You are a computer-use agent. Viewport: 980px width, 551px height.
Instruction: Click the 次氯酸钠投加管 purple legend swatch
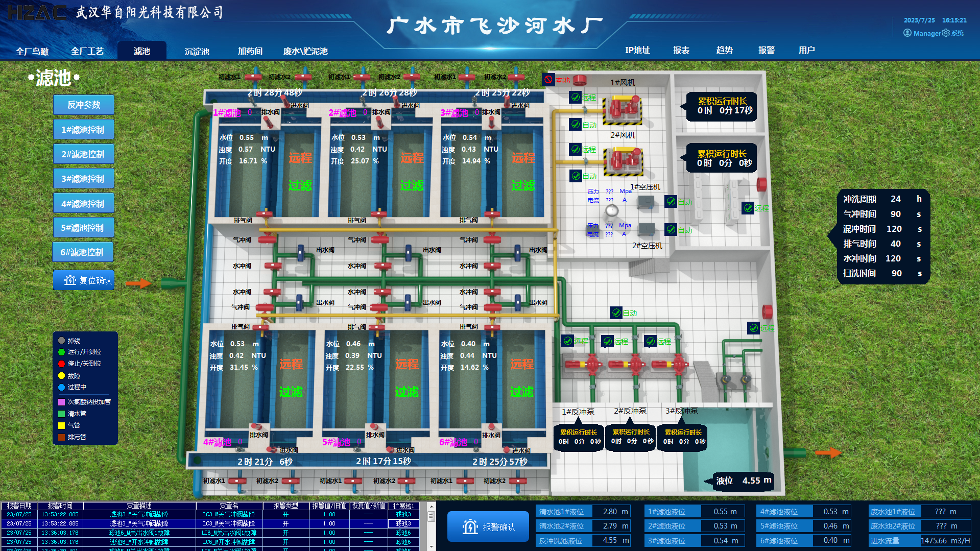[x=62, y=402]
